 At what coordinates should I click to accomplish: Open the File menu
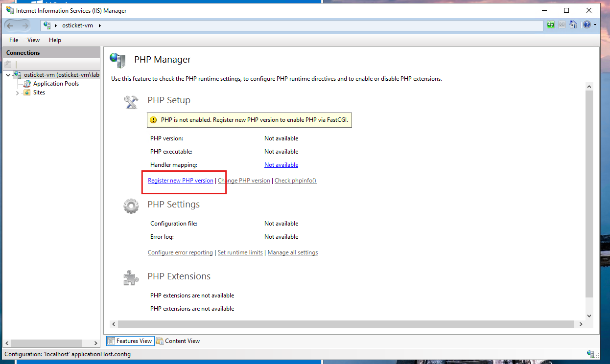[x=14, y=40]
